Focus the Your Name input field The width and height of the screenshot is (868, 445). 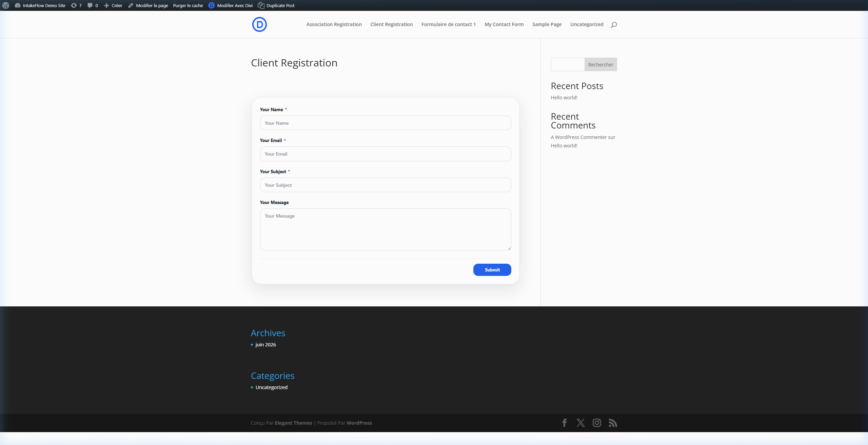pos(386,123)
